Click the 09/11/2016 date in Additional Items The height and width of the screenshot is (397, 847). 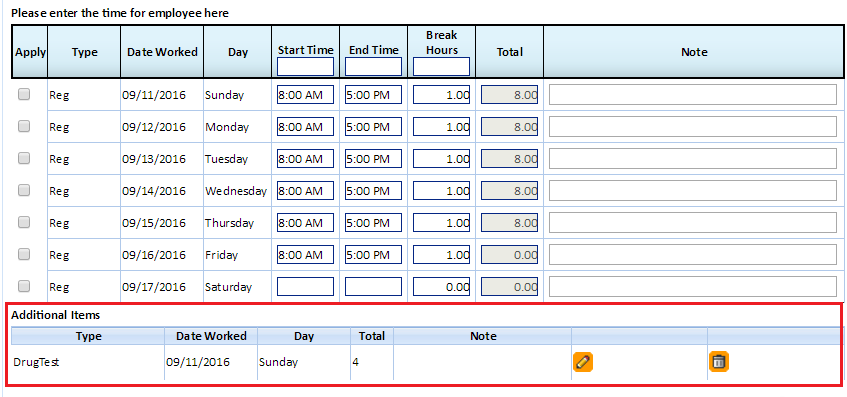tap(198, 362)
